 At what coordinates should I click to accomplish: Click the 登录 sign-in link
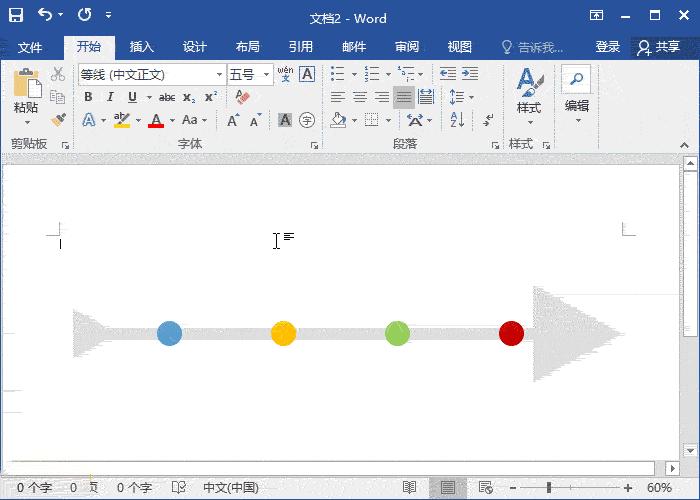click(608, 47)
